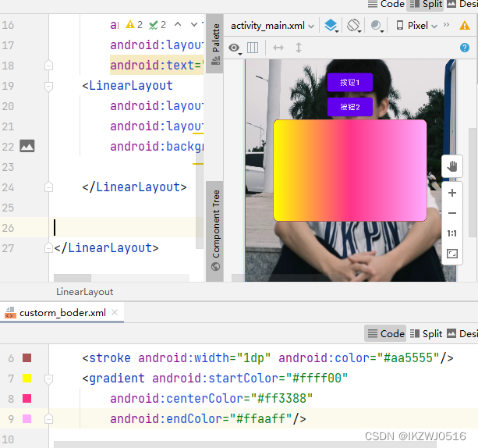Screen dimensions: 478x448
Task: Zoom in on the design preview
Action: (452, 193)
